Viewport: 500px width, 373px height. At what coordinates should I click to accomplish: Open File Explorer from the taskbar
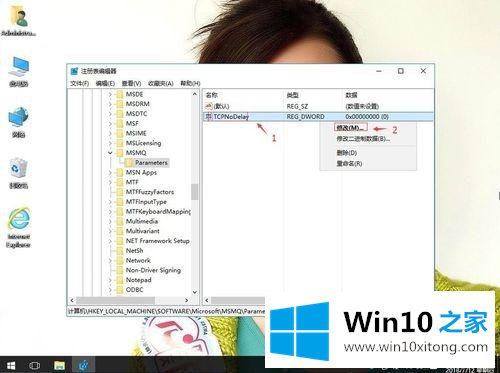click(59, 365)
